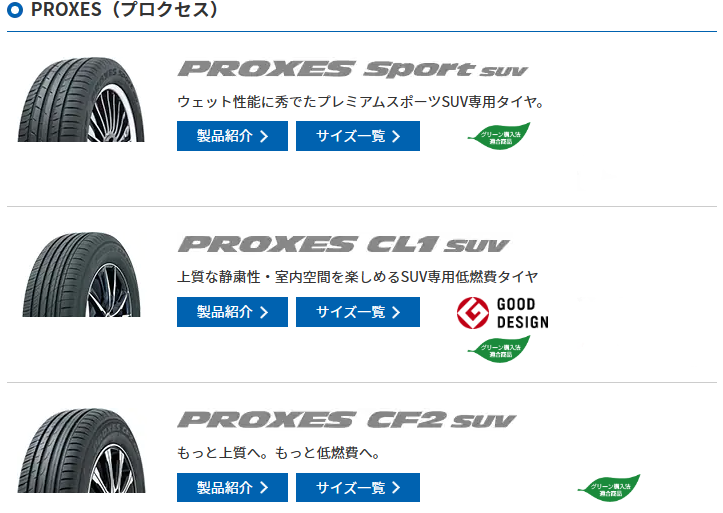Click the blue circle bullet beside PROXES heading
Screen dimensions: 723x513
pyautogui.click(x=15, y=12)
